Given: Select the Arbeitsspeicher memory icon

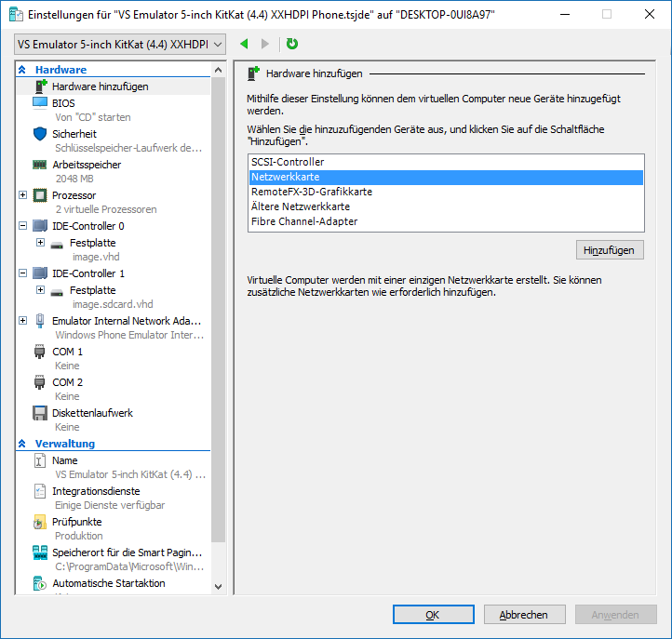Looking at the screenshot, I should point(40,165).
